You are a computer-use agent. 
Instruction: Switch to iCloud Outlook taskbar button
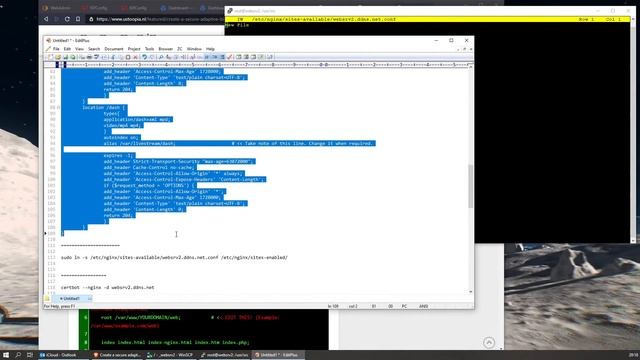[62, 355]
